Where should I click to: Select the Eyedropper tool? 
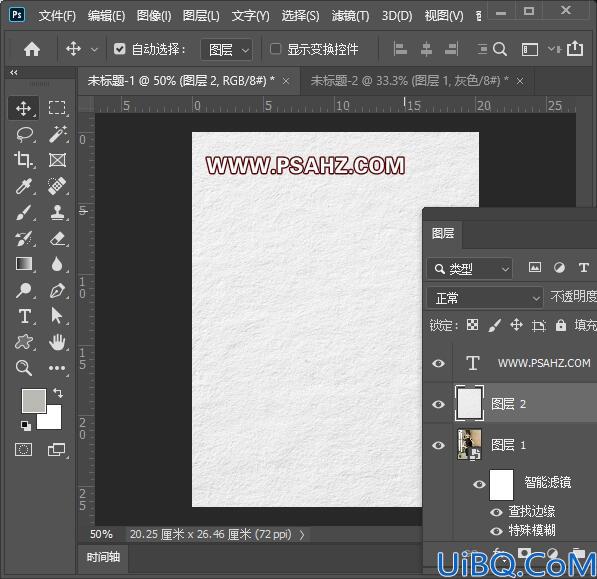[x=24, y=186]
